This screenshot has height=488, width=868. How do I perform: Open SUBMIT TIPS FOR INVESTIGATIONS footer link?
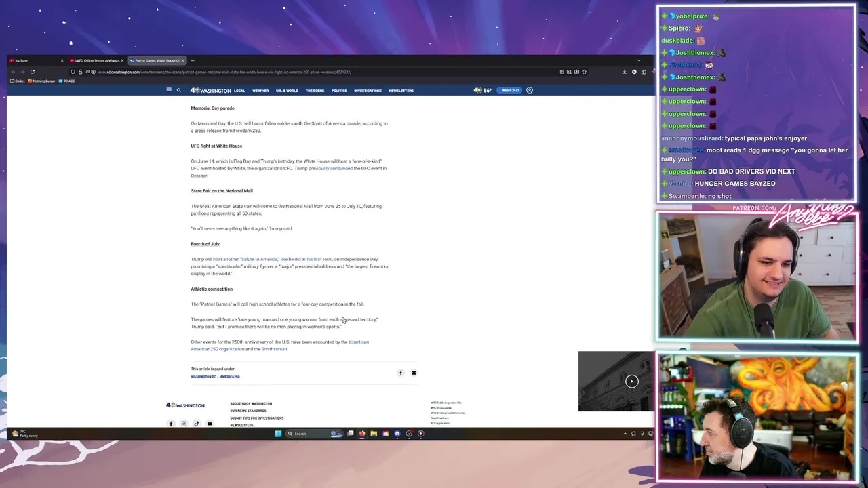[257, 418]
